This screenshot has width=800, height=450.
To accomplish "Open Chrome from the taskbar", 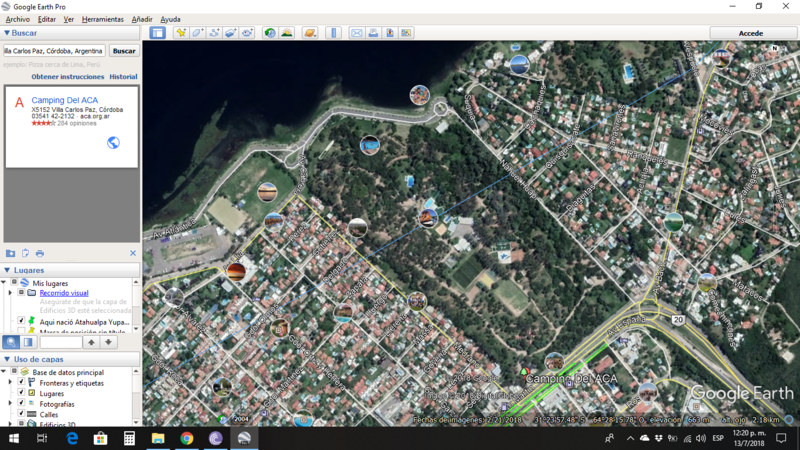I will [187, 438].
